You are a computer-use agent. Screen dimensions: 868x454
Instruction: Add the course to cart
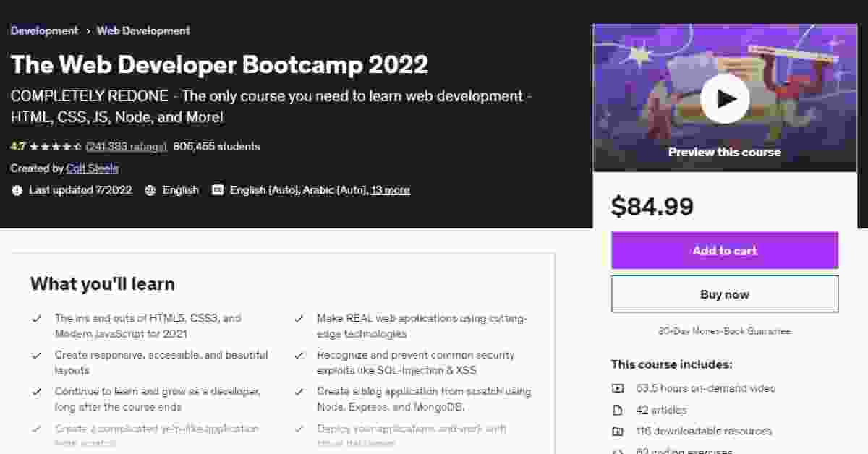point(724,251)
